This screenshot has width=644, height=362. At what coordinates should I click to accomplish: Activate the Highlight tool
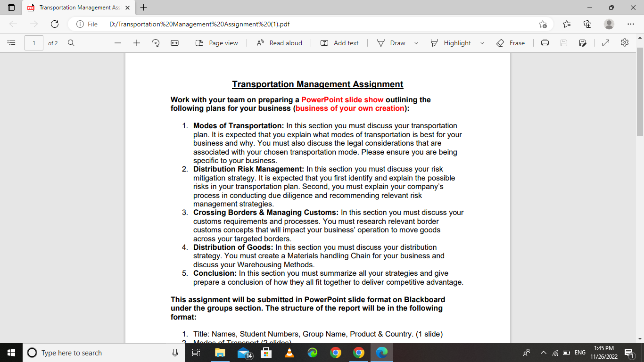[x=451, y=43]
